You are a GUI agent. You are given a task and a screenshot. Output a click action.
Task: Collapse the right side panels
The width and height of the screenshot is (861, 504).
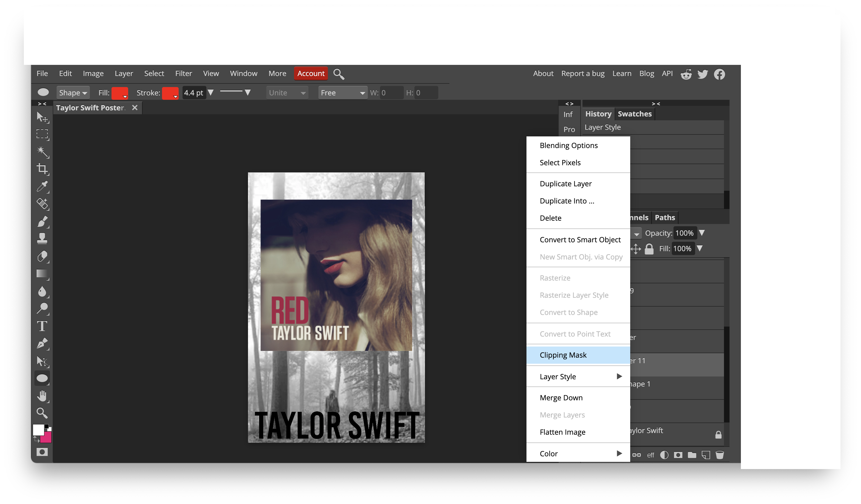pyautogui.click(x=656, y=104)
